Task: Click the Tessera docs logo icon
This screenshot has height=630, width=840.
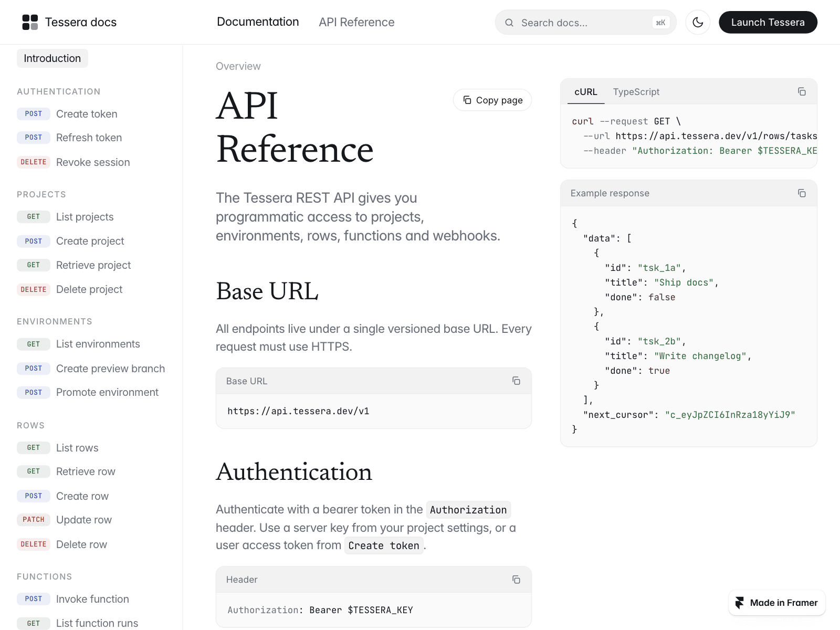Action: (30, 22)
